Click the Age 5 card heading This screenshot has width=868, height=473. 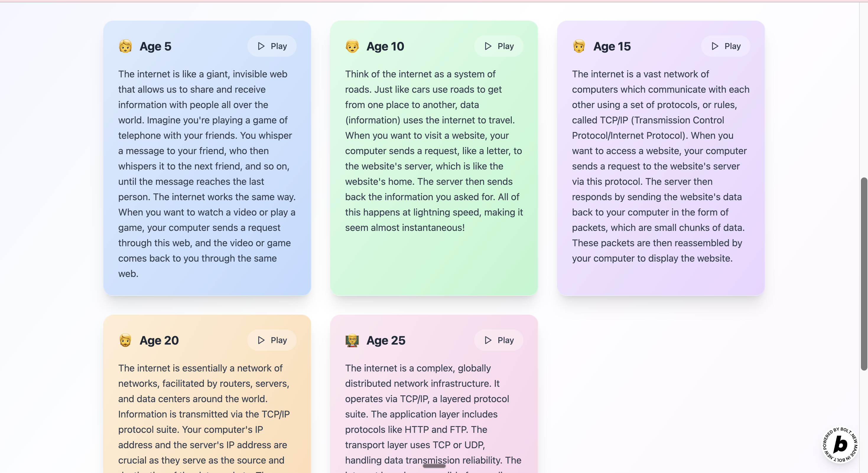(155, 46)
